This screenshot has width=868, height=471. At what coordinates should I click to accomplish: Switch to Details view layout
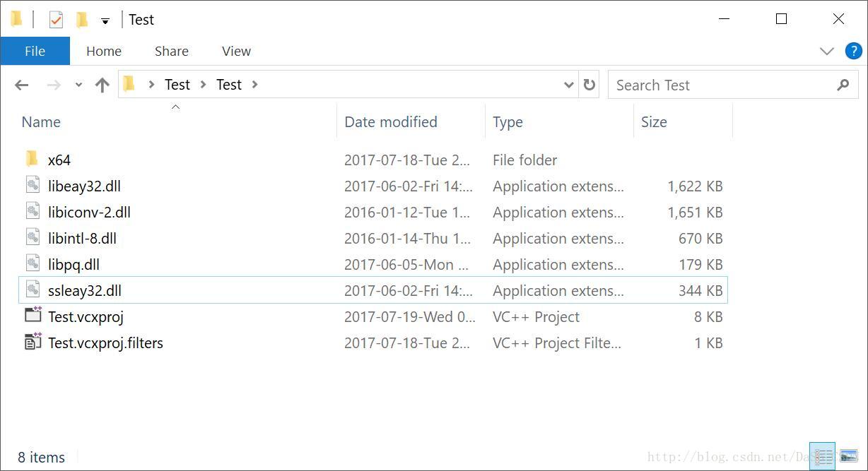click(823, 456)
